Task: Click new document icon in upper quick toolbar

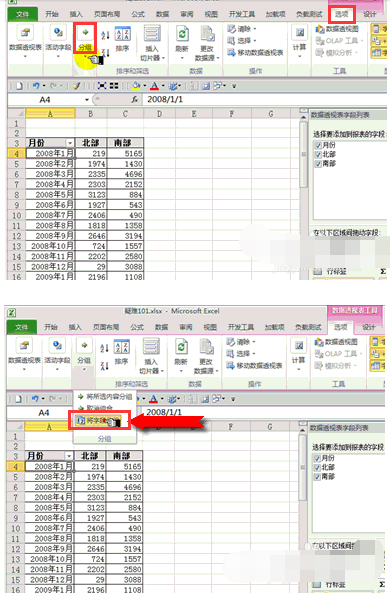Action: 19,86
